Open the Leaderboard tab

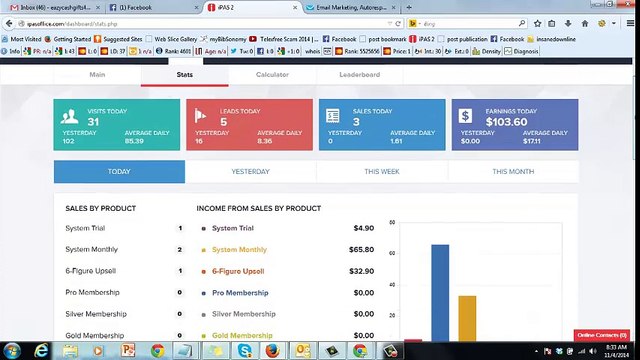pos(360,75)
